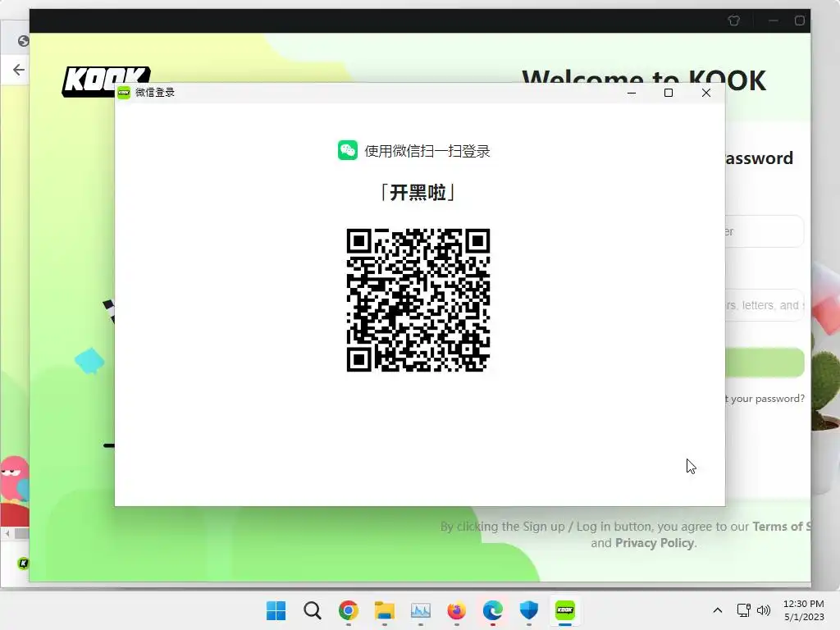Viewport: 840px width, 630px height.
Task: Open File Explorer from taskbar
Action: [384, 610]
